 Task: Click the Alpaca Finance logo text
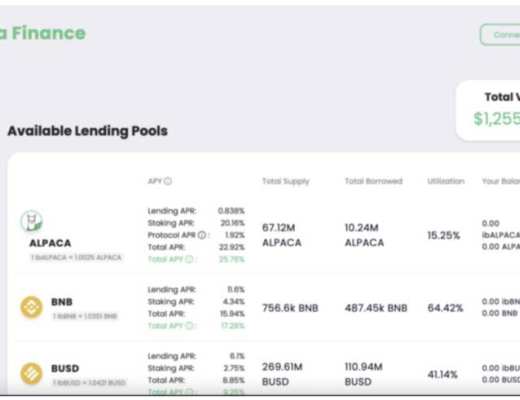[x=43, y=33]
